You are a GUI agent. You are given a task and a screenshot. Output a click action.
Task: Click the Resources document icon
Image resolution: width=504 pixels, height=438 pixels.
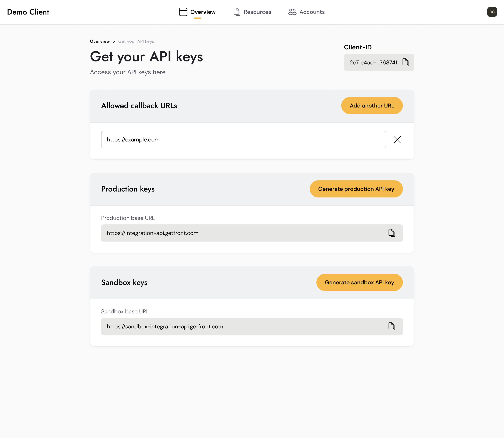[x=237, y=12]
